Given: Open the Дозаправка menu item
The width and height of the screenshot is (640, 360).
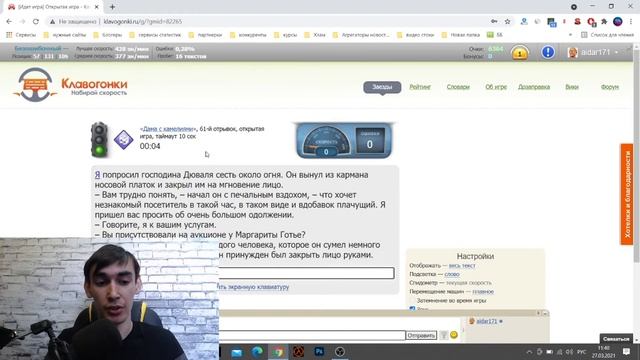Looking at the screenshot, I should (x=534, y=87).
